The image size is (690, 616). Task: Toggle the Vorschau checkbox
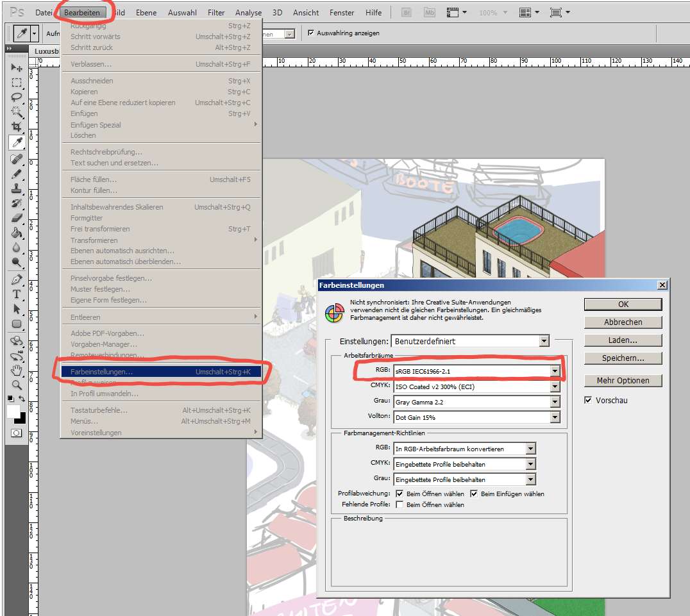(588, 400)
